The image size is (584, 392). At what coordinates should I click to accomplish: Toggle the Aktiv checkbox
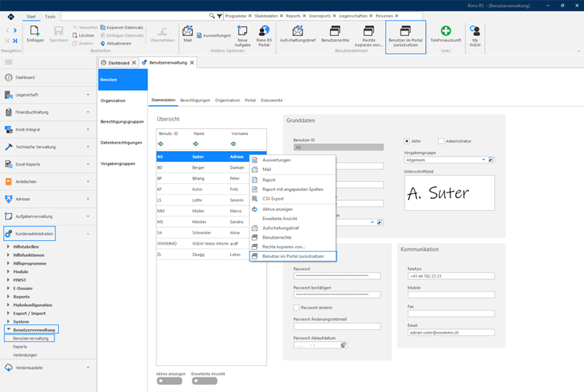coord(407,141)
